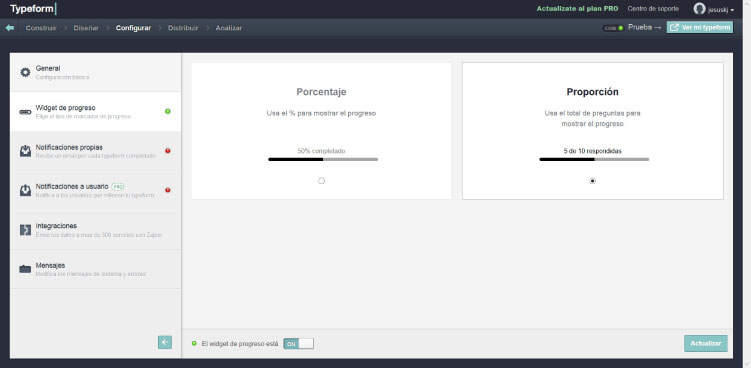Click the Prueba form name

click(x=640, y=27)
